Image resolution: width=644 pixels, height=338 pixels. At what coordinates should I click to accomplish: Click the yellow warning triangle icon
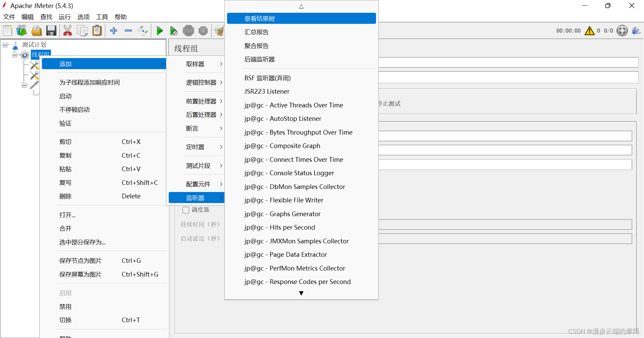(x=589, y=31)
